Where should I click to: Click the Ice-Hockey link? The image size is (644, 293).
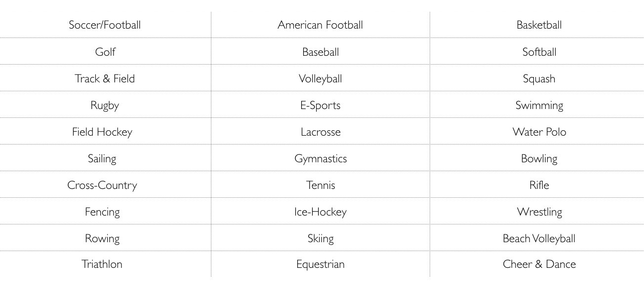click(x=320, y=212)
